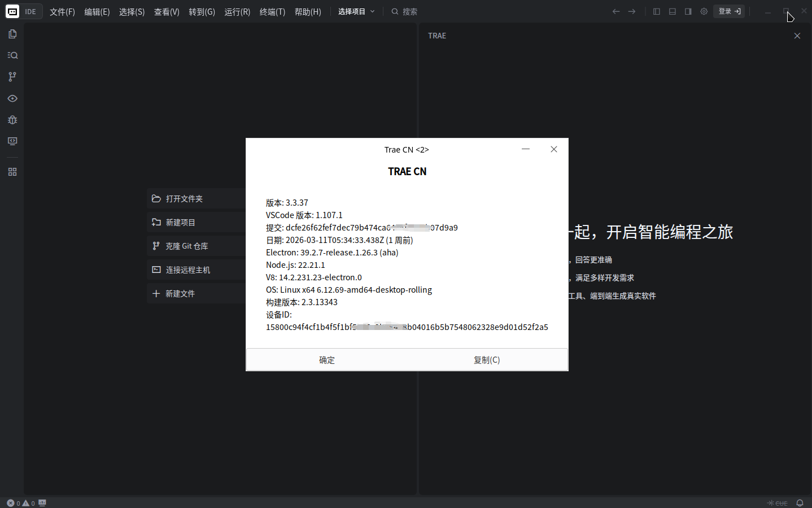Click the 'TRAE CN' heading in the dialog

coord(407,172)
